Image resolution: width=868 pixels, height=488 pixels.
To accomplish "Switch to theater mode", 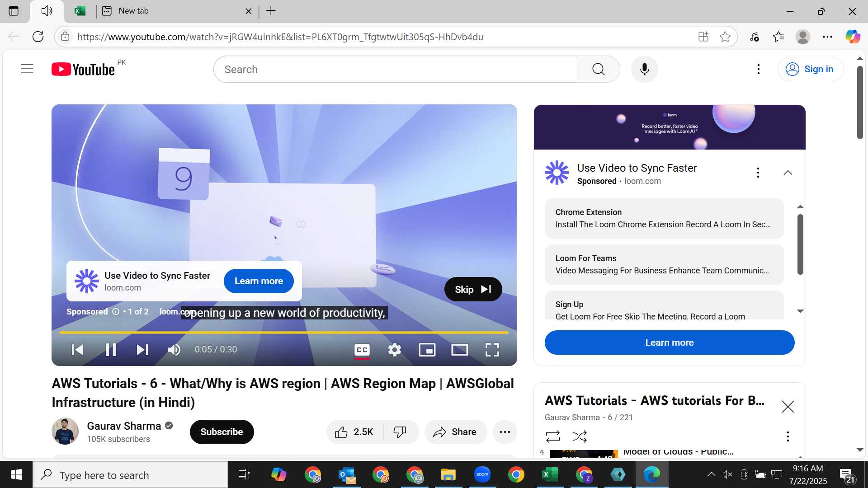I will pyautogui.click(x=460, y=350).
